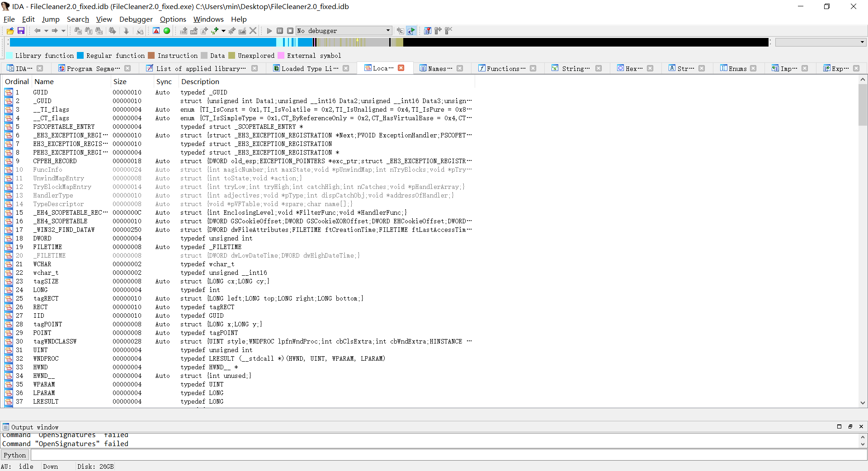Screen dimensions: 868x471
Task: Save the database with the floppy icon
Action: point(21,31)
